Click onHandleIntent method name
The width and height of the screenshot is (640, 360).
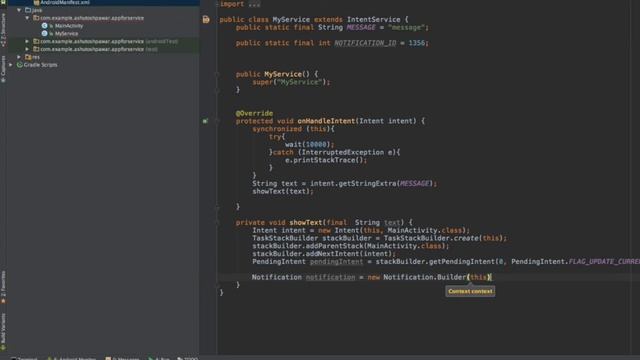(x=326, y=121)
